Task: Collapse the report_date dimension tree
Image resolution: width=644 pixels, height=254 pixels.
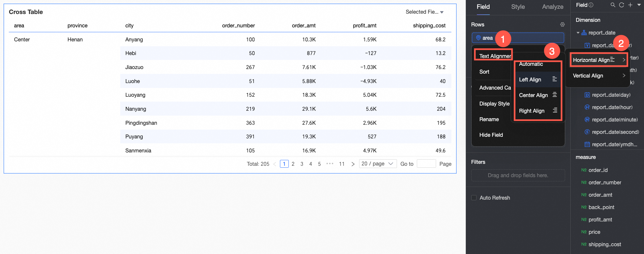Action: point(578,33)
